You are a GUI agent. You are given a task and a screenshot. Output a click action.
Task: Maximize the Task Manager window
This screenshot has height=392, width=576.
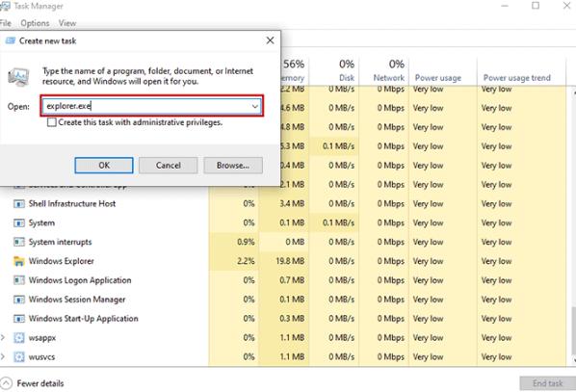tap(536, 6)
